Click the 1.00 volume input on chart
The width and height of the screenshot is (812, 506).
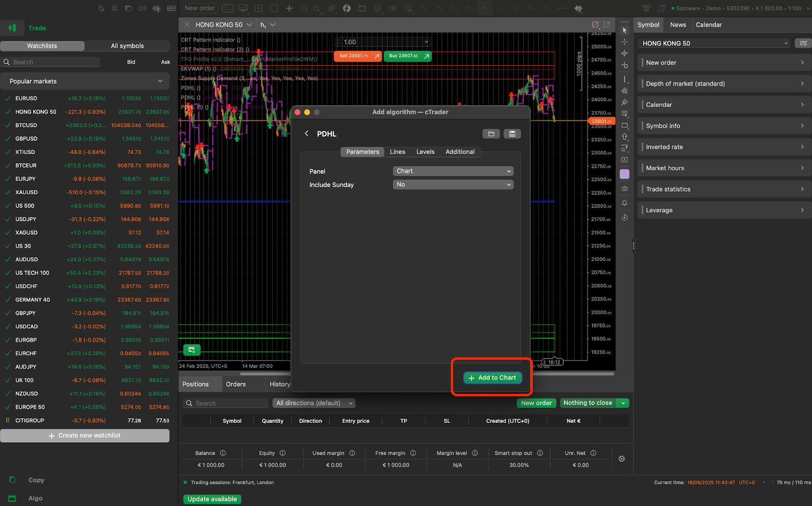click(x=383, y=42)
